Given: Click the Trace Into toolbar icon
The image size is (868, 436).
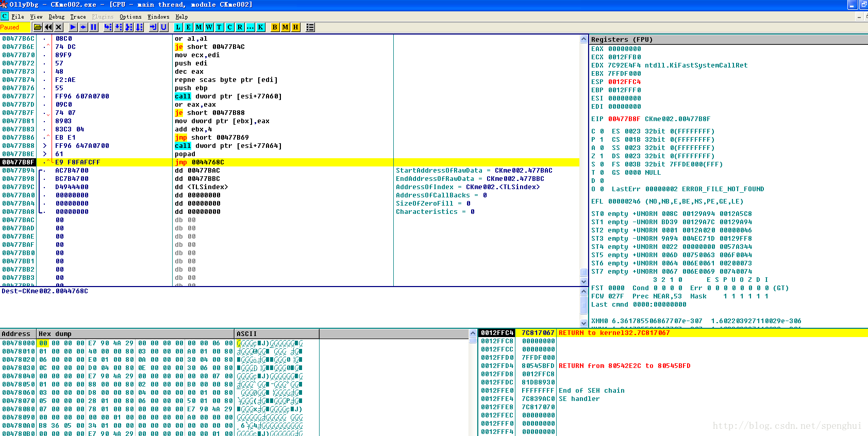Looking at the screenshot, I should [x=128, y=27].
